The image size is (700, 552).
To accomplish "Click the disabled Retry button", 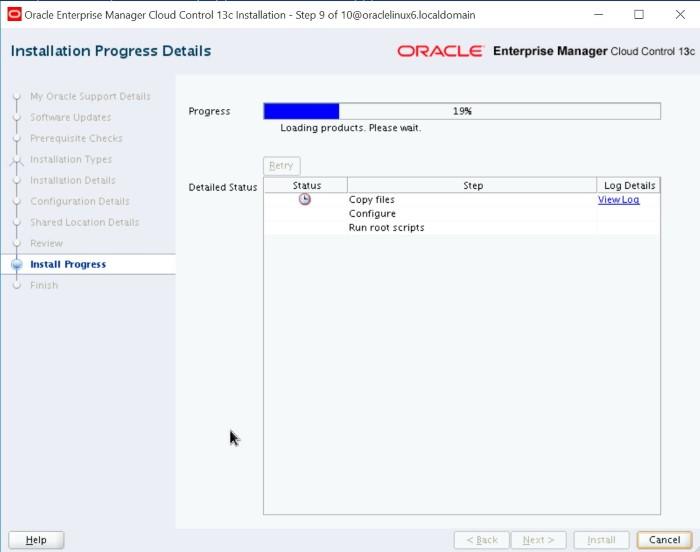I will pos(281,166).
